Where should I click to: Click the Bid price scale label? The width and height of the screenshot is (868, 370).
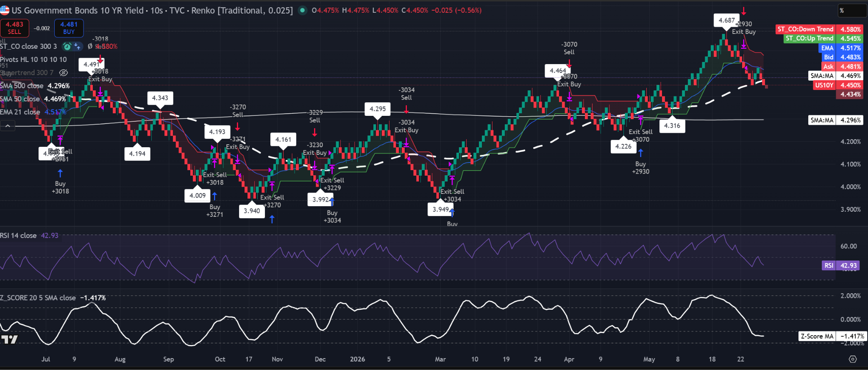[x=842, y=57]
